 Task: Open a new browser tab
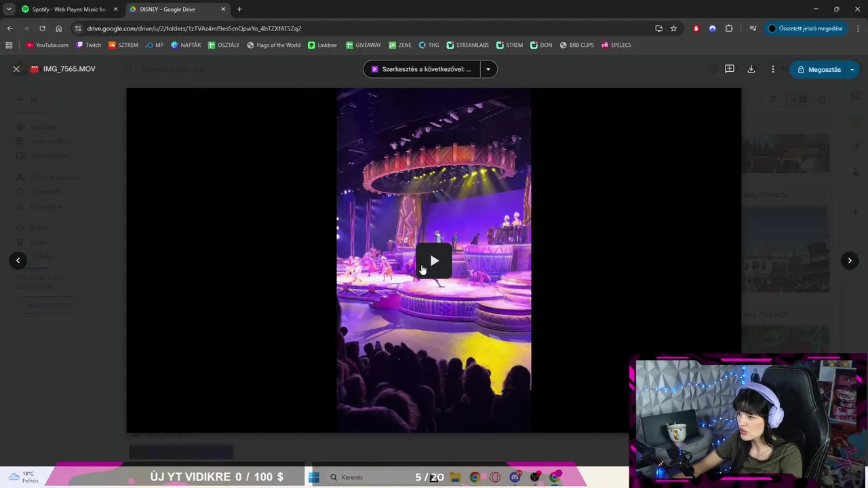[239, 9]
